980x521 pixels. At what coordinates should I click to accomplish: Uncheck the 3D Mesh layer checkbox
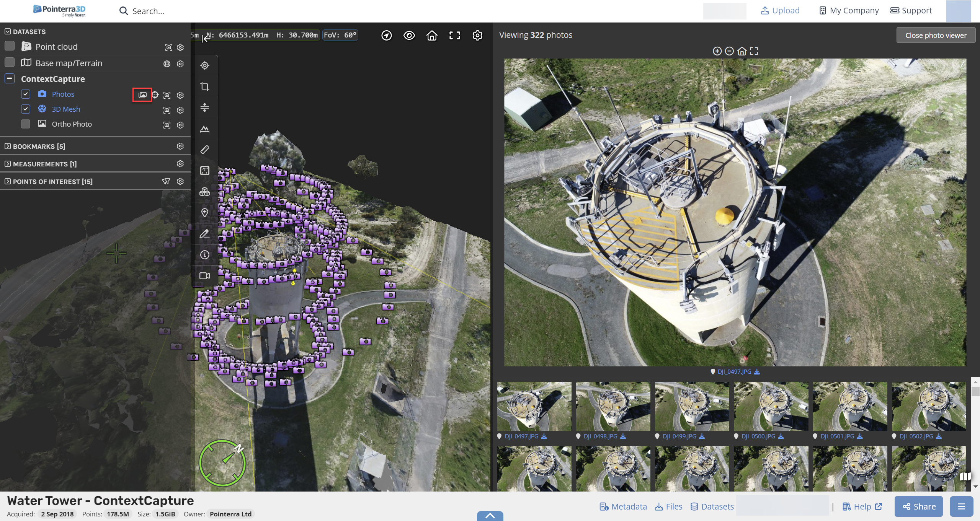26,109
